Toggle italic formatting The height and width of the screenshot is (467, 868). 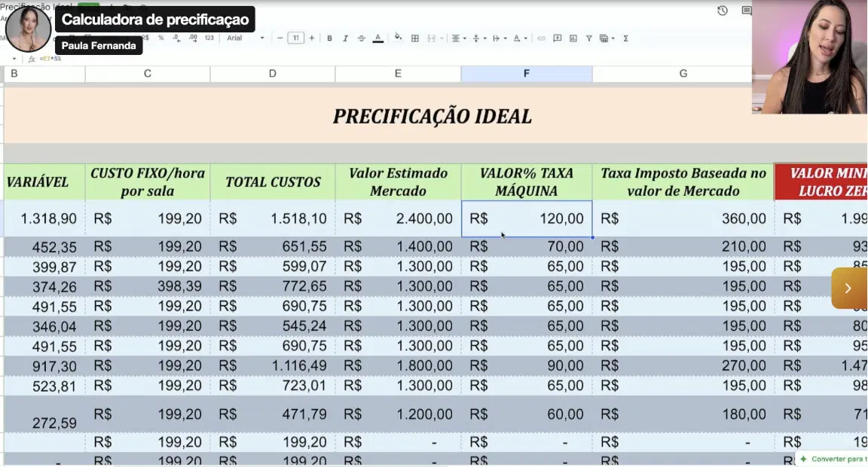[x=345, y=38]
